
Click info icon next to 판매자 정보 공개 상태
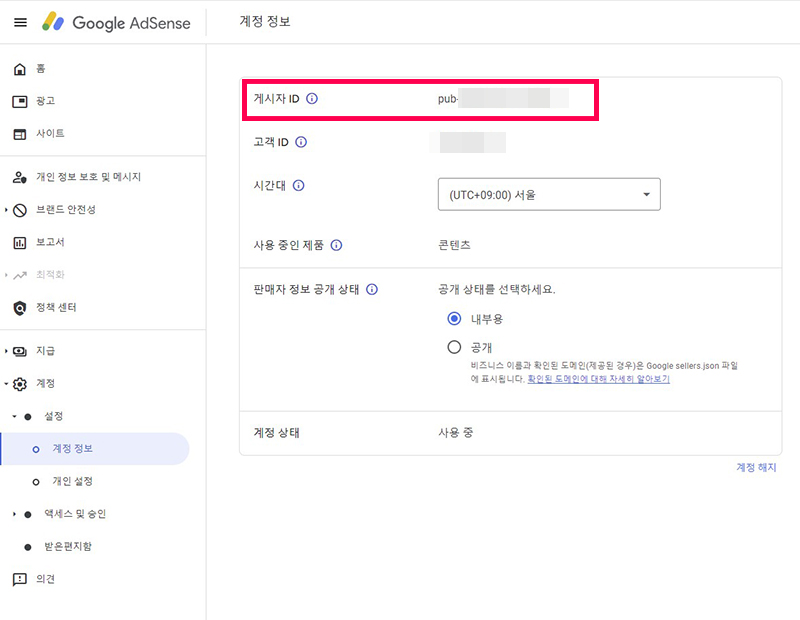tap(372, 289)
